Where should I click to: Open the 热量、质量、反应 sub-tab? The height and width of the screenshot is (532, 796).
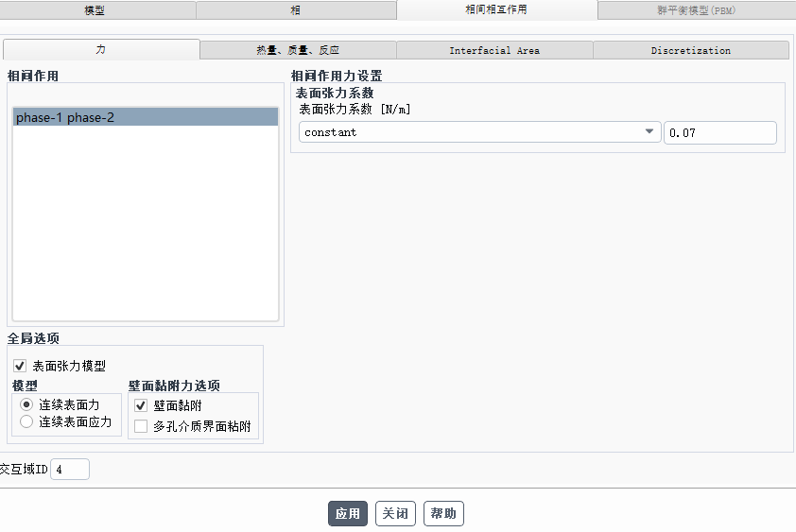coord(298,50)
